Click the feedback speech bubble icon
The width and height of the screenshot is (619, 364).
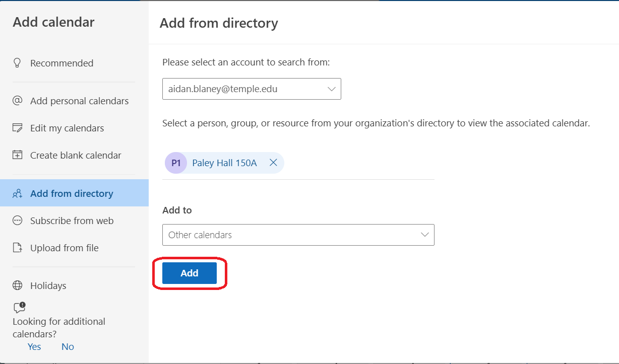19,308
